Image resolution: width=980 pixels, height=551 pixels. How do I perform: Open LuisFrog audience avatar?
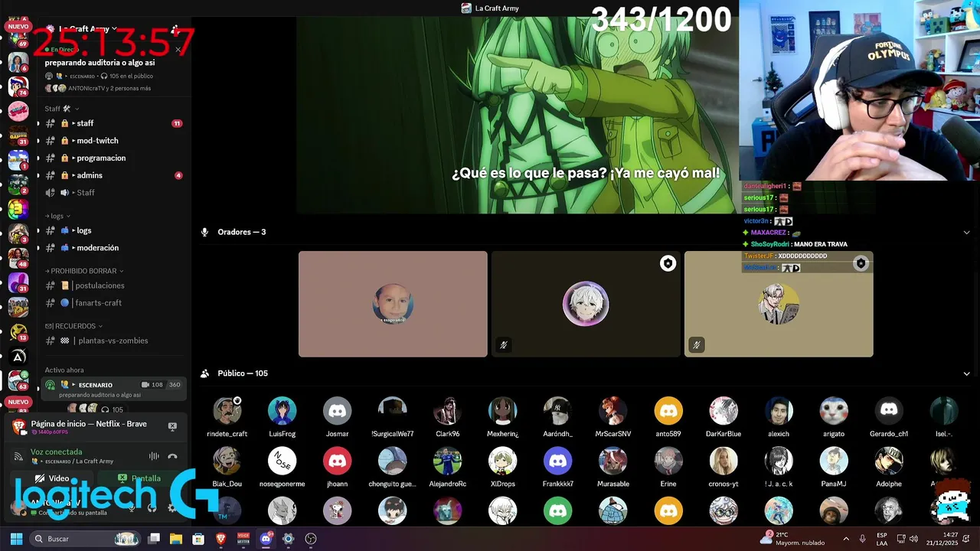click(282, 411)
